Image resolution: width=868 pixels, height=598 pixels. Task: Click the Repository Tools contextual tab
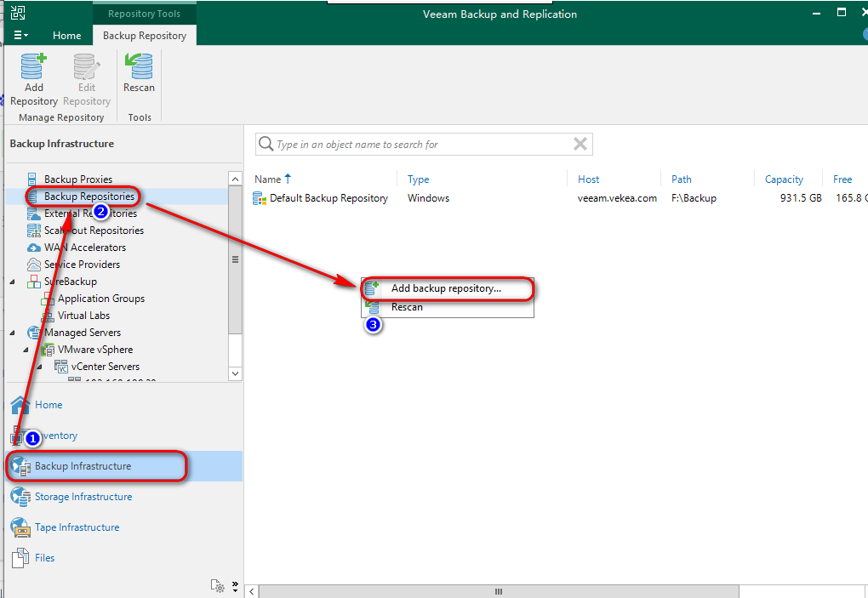[144, 14]
